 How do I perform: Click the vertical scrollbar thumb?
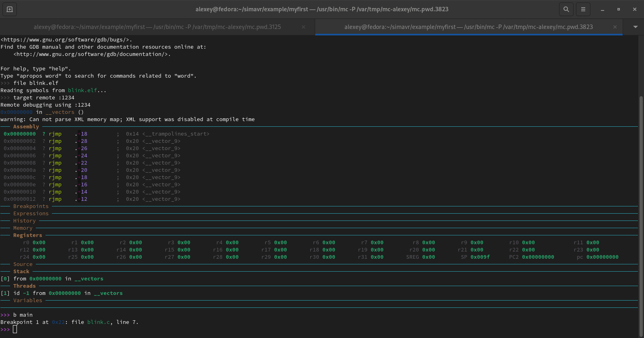coord(641,216)
